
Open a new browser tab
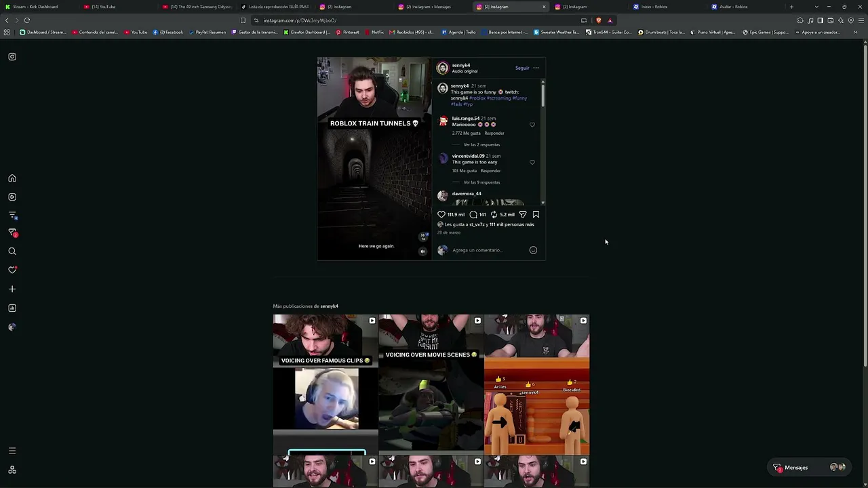(791, 7)
